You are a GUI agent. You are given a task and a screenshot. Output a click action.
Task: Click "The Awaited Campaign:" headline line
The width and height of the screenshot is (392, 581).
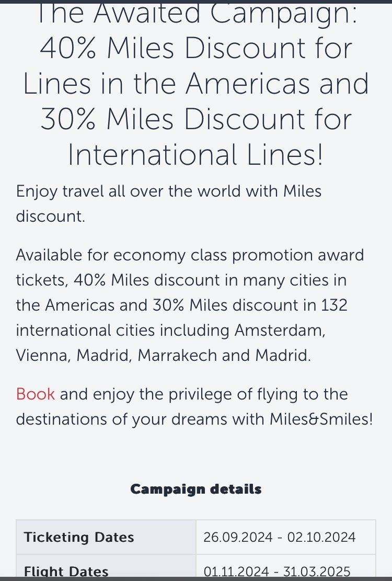[196, 14]
